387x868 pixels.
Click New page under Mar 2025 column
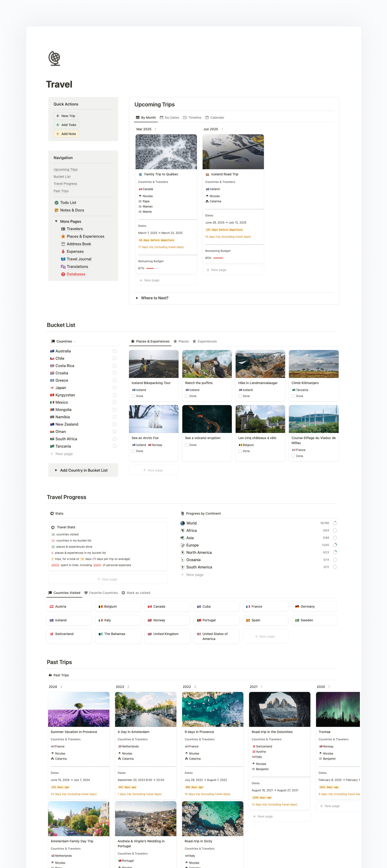pyautogui.click(x=166, y=280)
